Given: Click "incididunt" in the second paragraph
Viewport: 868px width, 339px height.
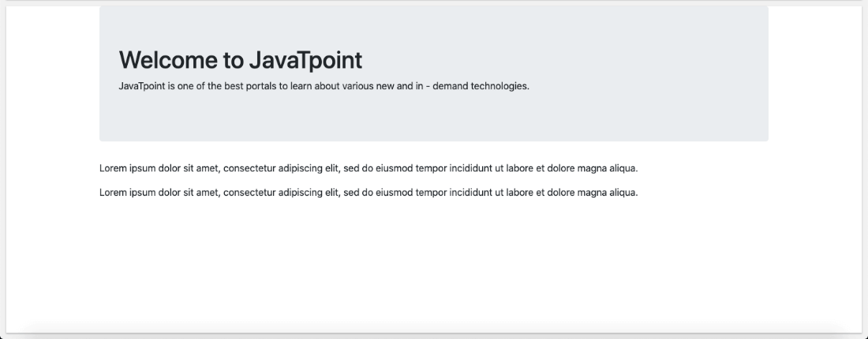Looking at the screenshot, I should 470,193.
